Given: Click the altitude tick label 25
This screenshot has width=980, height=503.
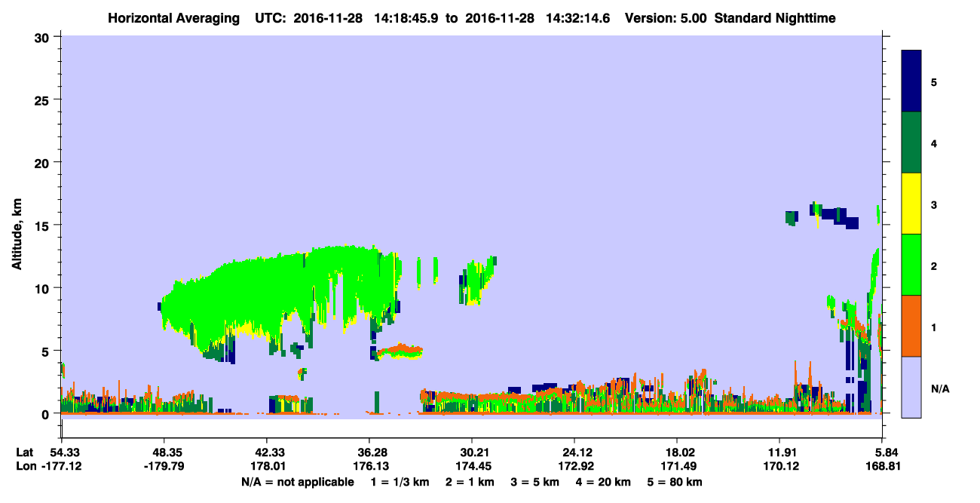Looking at the screenshot, I should (43, 100).
